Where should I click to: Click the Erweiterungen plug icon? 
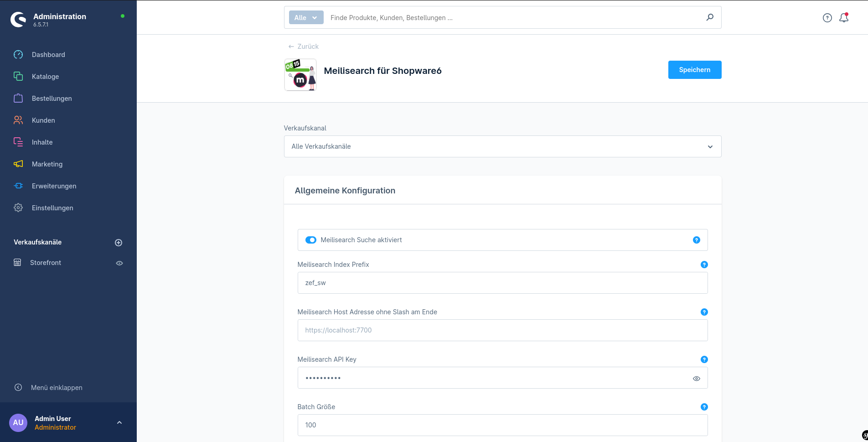click(x=18, y=186)
